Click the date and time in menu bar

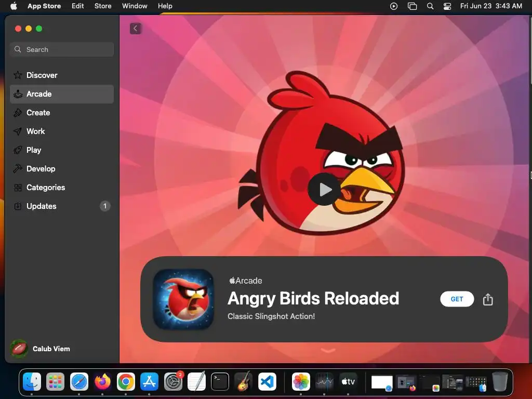[x=491, y=6]
